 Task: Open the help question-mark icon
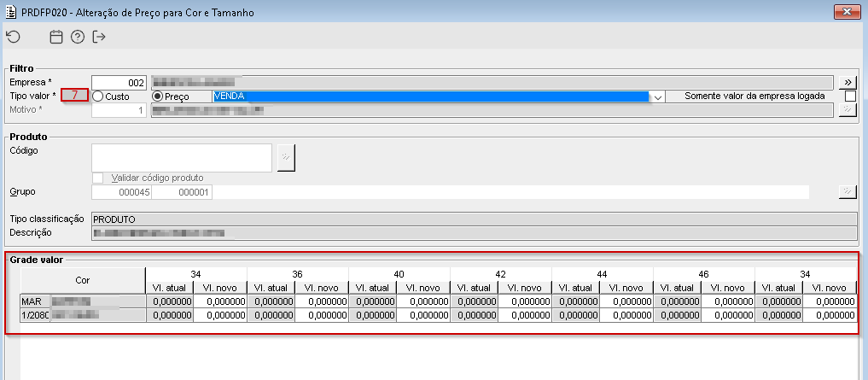[78, 37]
